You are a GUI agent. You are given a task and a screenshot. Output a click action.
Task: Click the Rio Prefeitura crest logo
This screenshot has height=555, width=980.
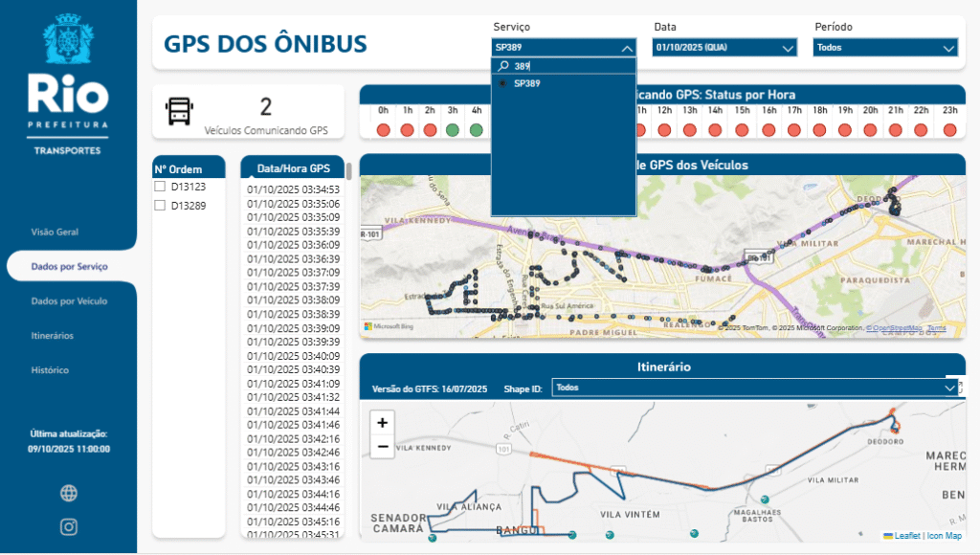coord(68,38)
